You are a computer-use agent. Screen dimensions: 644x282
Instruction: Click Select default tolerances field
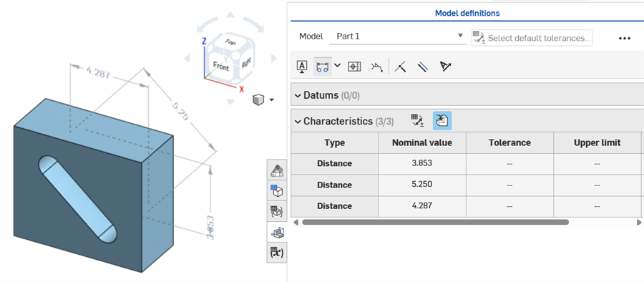click(x=532, y=38)
